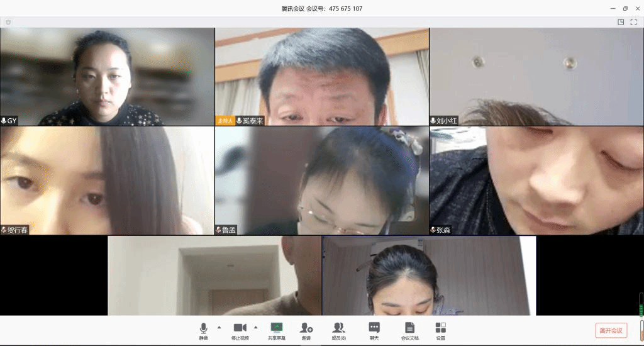
Task: Select 张森's video tile
Action: coord(536,181)
